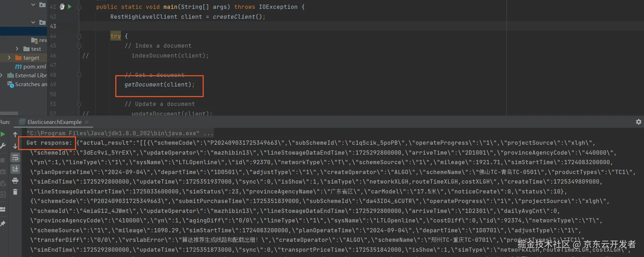Select the ElasticsearchExample run tab
644x257 pixels.
(54, 122)
